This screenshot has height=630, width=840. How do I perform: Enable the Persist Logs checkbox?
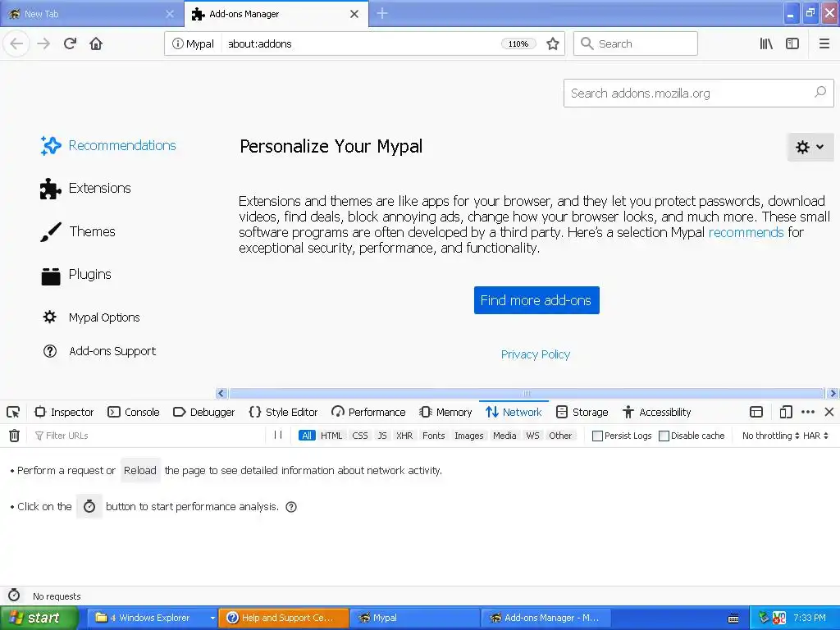597,436
